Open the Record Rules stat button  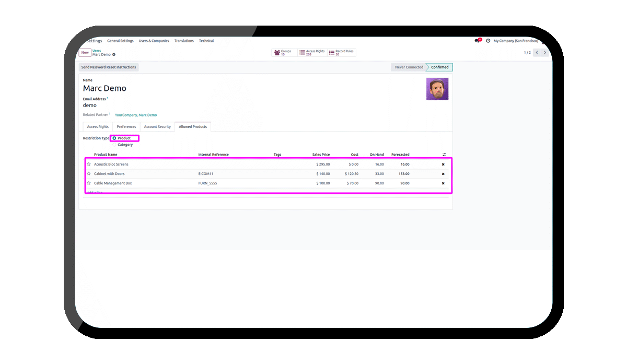pyautogui.click(x=342, y=53)
